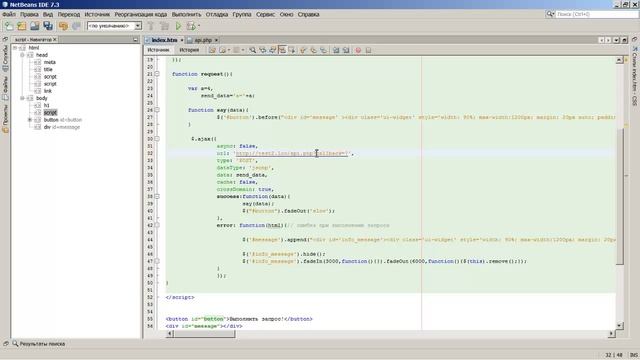640x360 pixels.
Task: Click the Find Next Occurrence editor icon
Action: click(272, 50)
